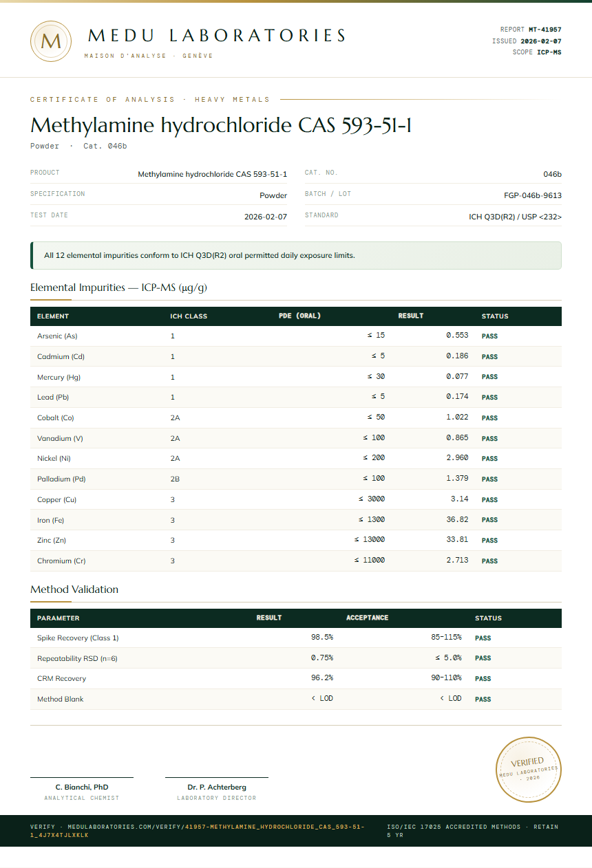Select the CRM Recovery row label
Viewport: 592px width, 868px height.
click(61, 679)
